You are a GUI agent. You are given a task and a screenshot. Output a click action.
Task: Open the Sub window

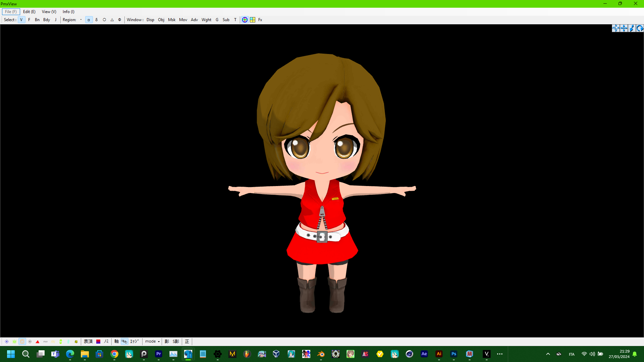tap(226, 20)
